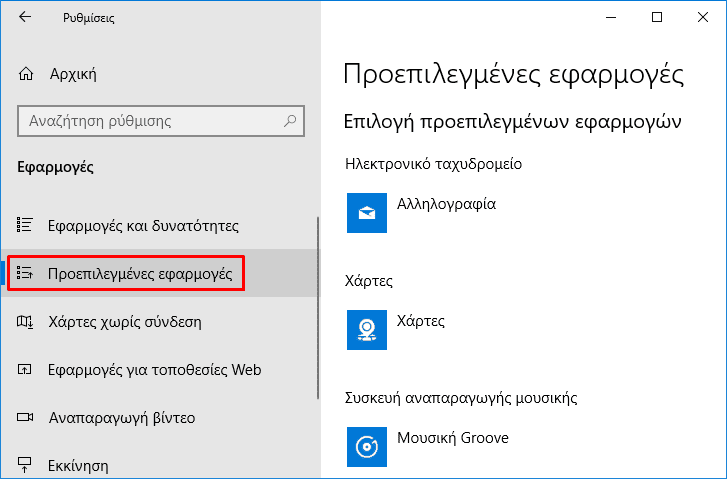The height and width of the screenshot is (479, 727).
Task: Click the Χάρτες maps app icon
Action: click(x=367, y=330)
